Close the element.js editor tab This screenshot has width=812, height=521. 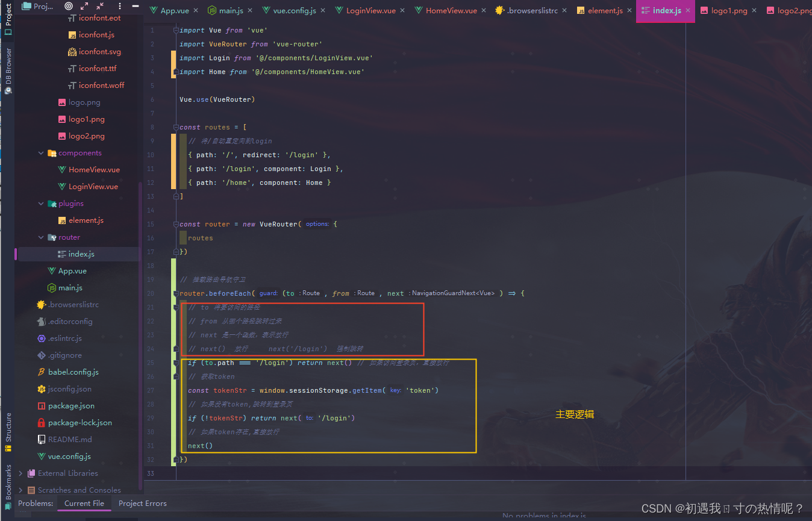(x=629, y=11)
